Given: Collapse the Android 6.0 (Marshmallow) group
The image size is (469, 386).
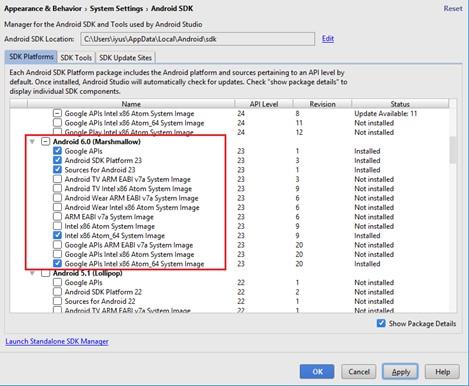Looking at the screenshot, I should (x=32, y=142).
